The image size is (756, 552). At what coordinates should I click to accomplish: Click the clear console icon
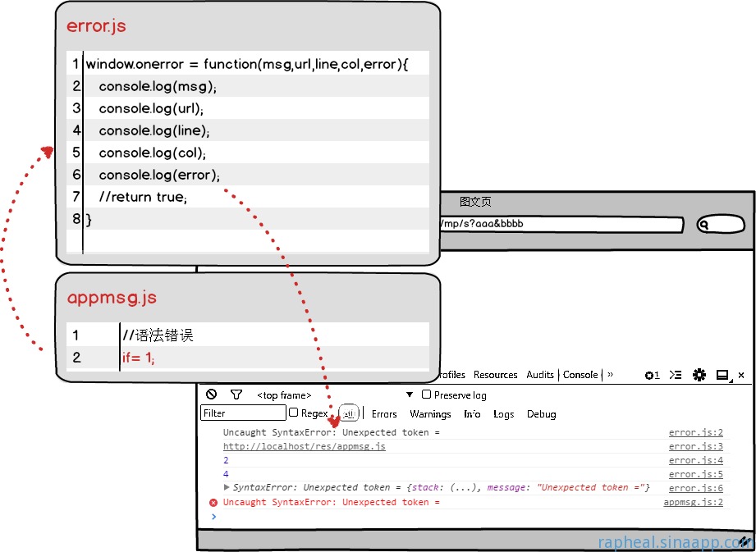click(x=211, y=394)
